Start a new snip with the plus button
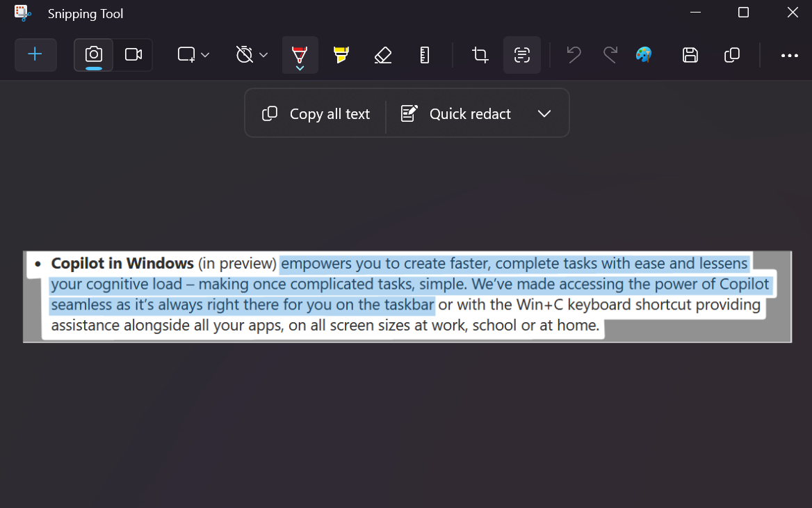This screenshot has height=508, width=812. [x=35, y=54]
